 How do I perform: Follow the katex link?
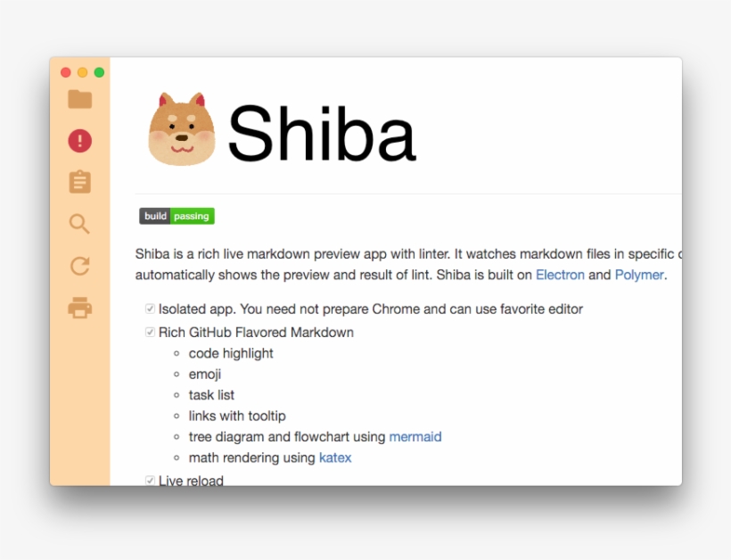(335, 458)
